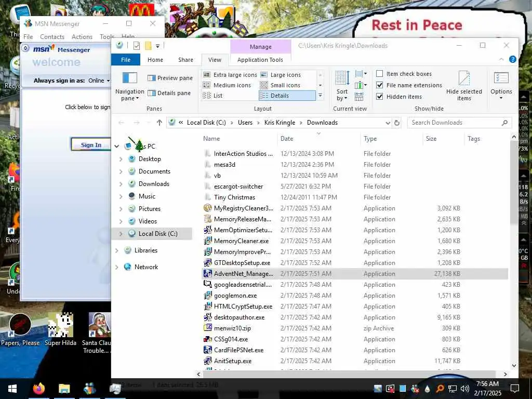Choose Small icons layout
532x399 pixels.
tap(280, 85)
